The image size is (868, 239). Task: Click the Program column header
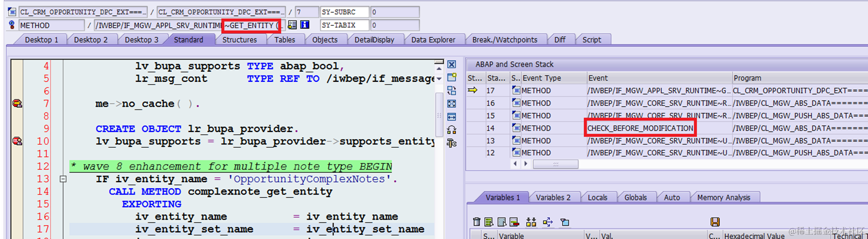[x=800, y=78]
